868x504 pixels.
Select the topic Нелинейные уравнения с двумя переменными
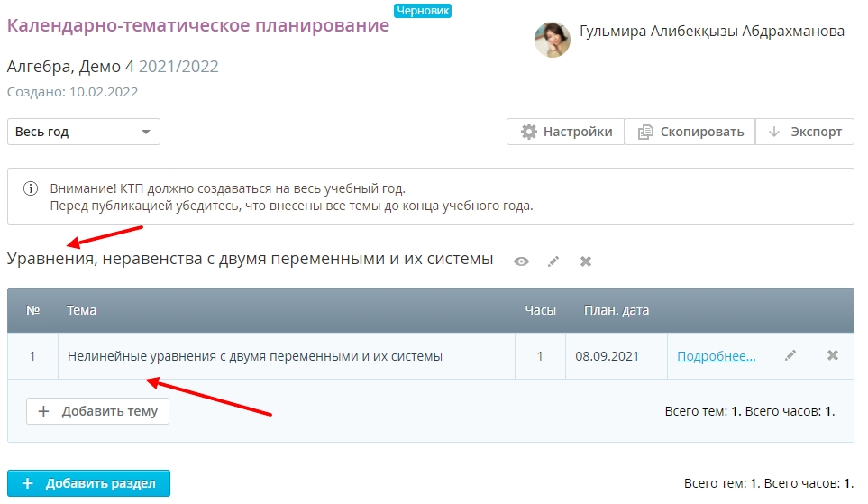click(x=255, y=356)
